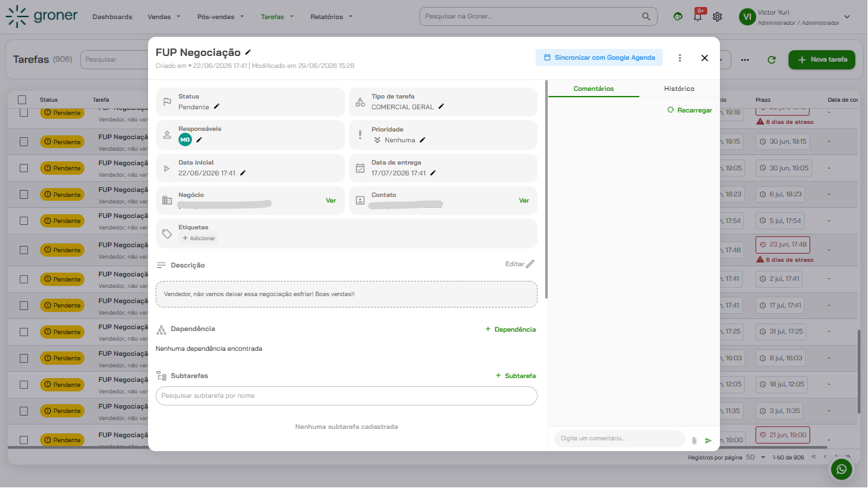
Task: Select all tasks header checkbox
Action: coord(22,100)
